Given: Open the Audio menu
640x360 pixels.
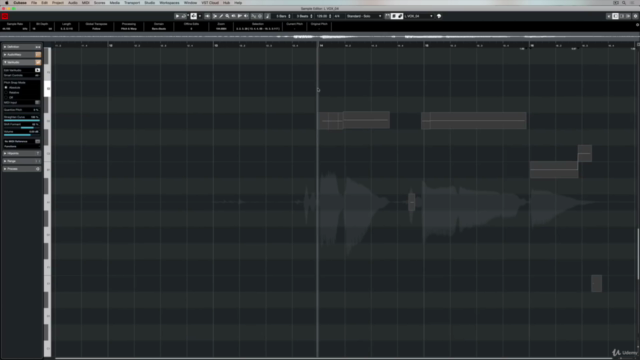Looking at the screenshot, I should pyautogui.click(x=73, y=2).
